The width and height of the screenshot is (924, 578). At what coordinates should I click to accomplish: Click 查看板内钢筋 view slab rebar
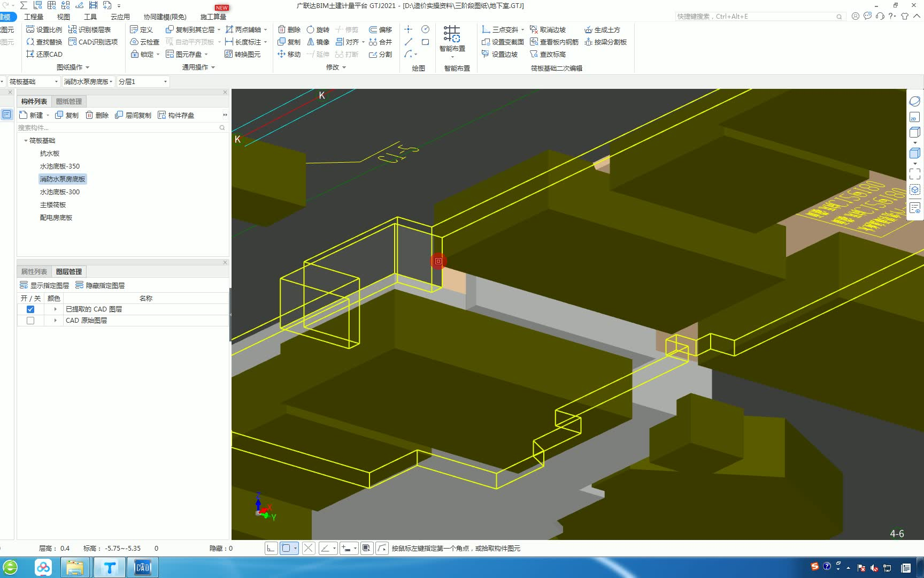click(554, 42)
